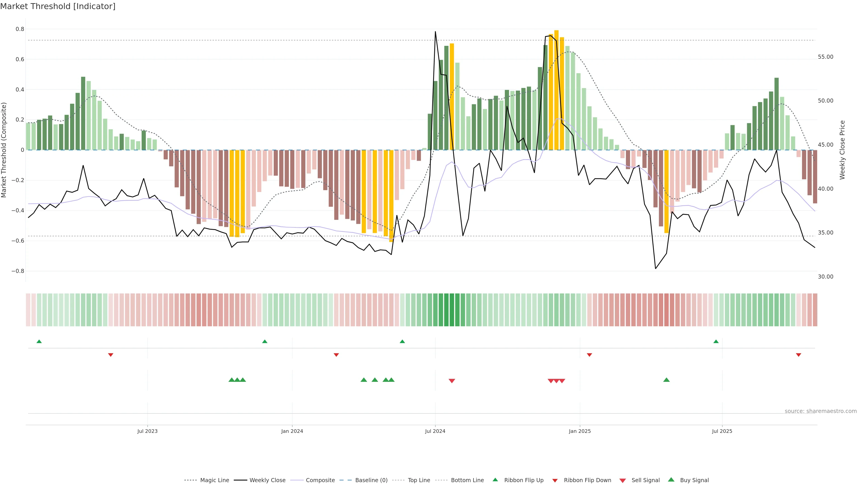Click the Buy Signal legend marker

[x=671, y=480]
